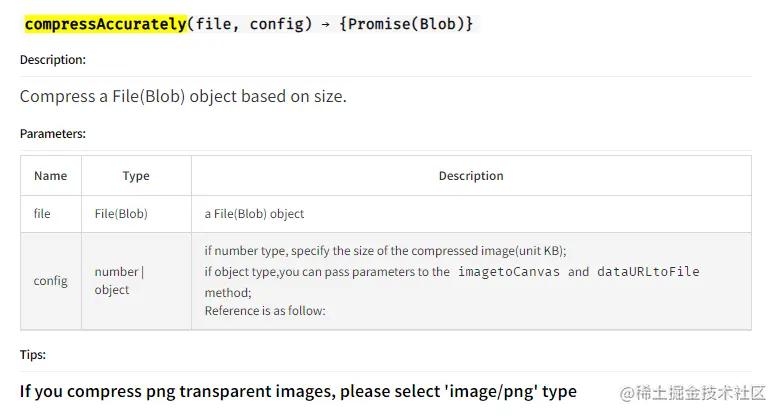Click the Description column header in table
Image resolution: width=780 pixels, height=416 pixels.
pyautogui.click(x=471, y=176)
